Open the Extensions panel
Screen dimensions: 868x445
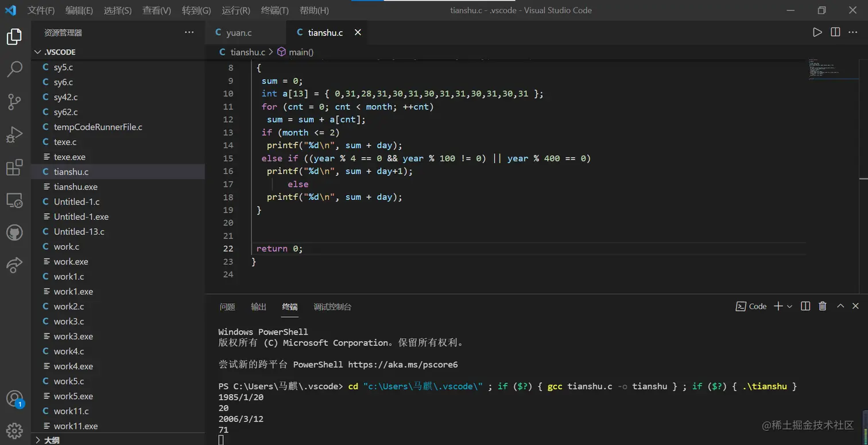15,167
